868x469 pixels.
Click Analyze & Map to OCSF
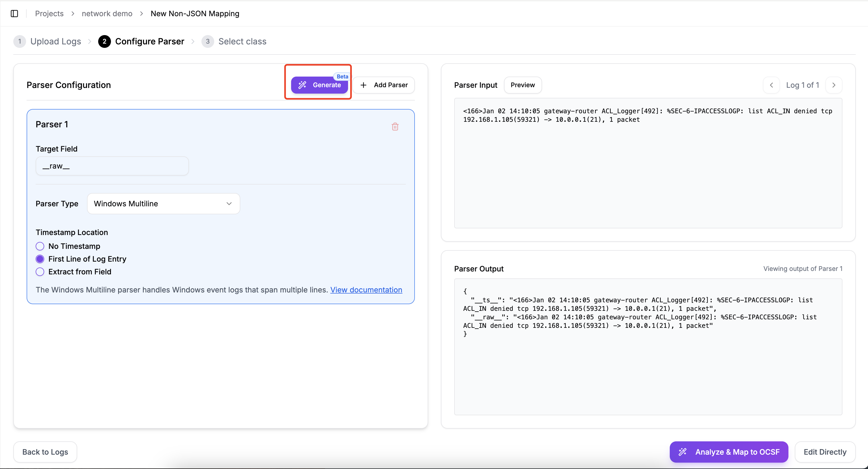coord(729,452)
